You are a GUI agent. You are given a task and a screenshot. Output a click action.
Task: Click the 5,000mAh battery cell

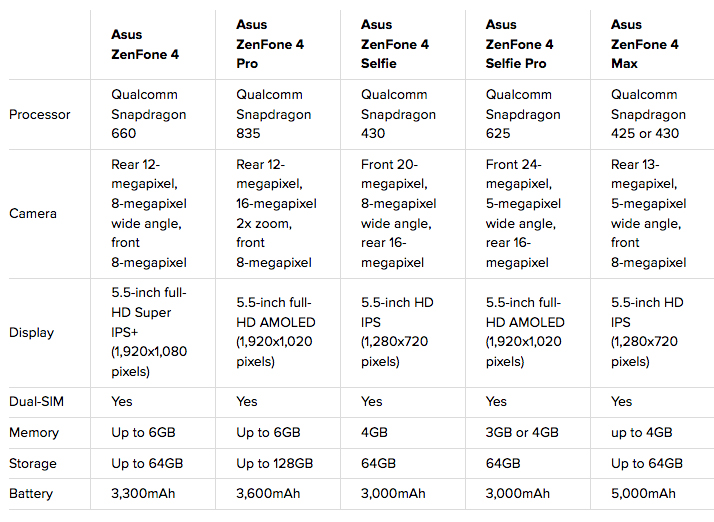(643, 493)
